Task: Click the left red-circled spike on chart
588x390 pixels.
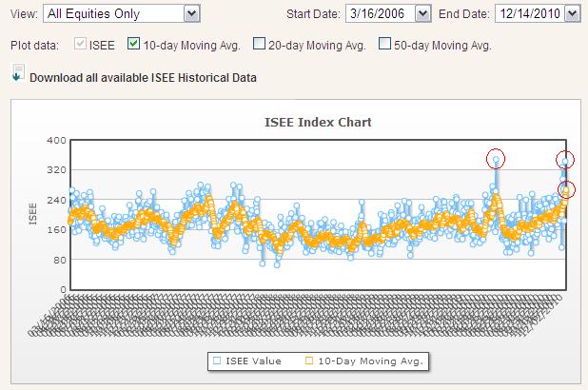Action: point(496,158)
